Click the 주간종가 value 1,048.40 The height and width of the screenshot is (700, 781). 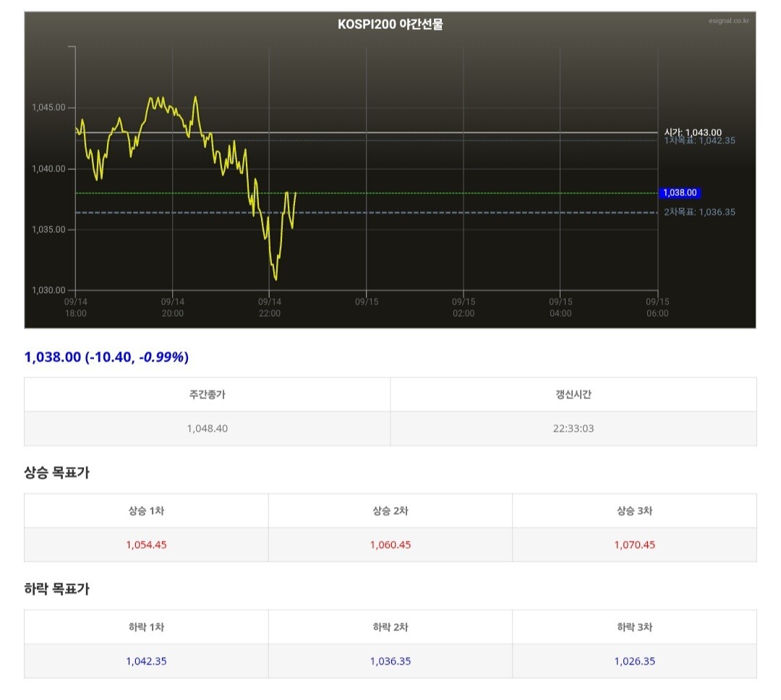point(208,429)
